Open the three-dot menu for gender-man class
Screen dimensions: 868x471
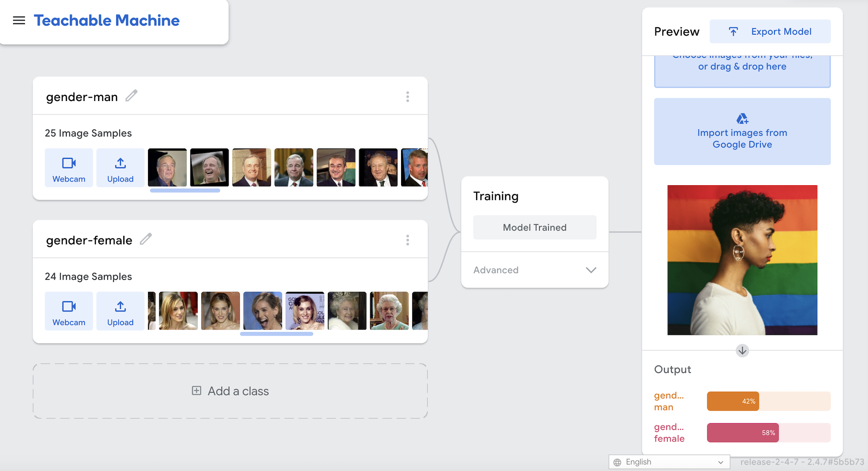click(407, 97)
